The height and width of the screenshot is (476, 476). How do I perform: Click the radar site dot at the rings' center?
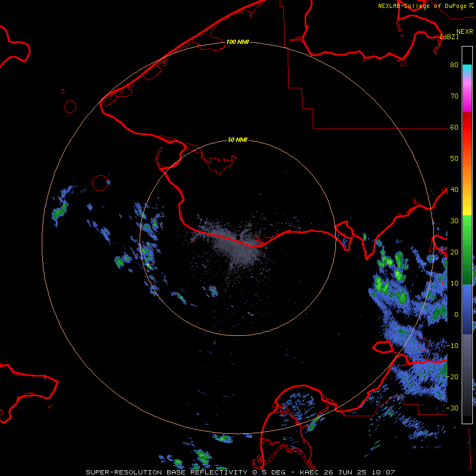coord(237,239)
